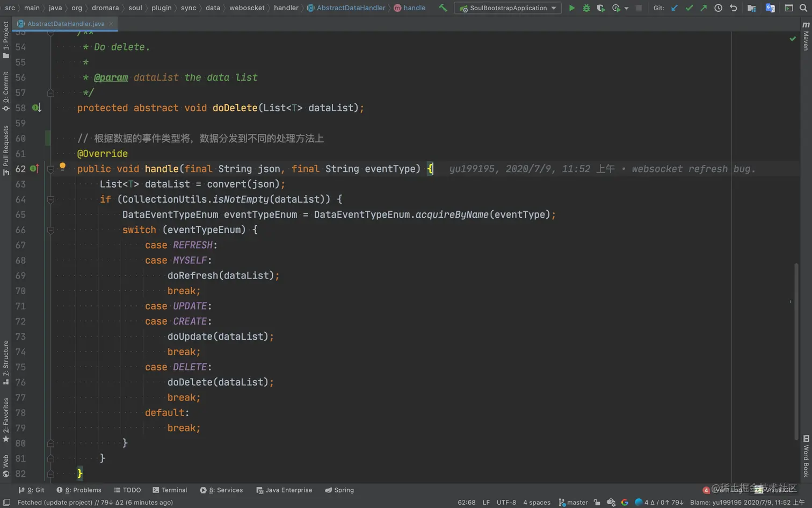Run with Coverage icon in toolbar
This screenshot has width=812, height=508.
coord(601,8)
